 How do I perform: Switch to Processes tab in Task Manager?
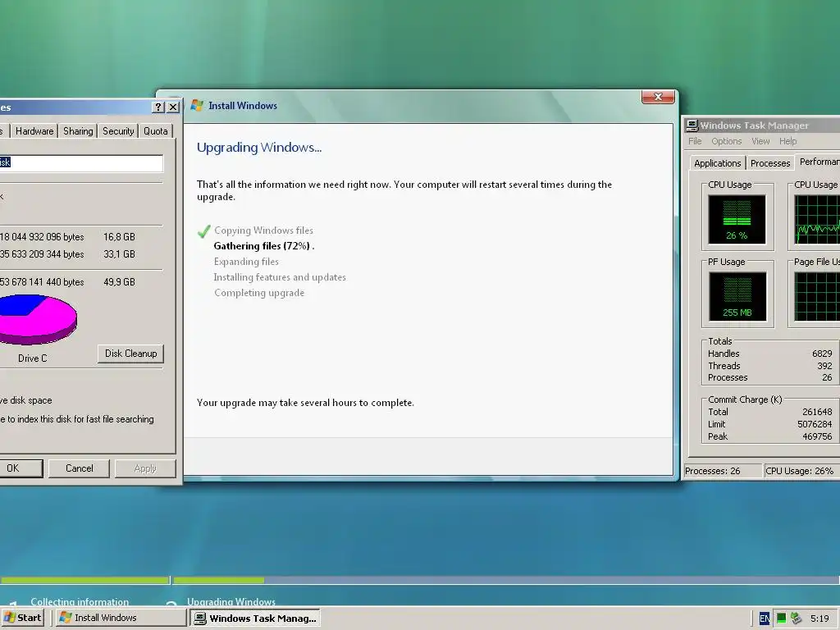point(770,163)
